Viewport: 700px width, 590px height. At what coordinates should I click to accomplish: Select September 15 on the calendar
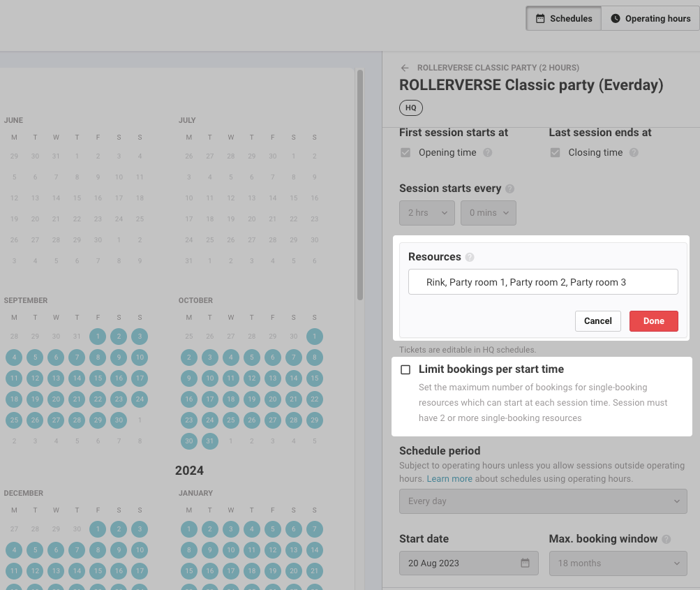click(x=98, y=378)
